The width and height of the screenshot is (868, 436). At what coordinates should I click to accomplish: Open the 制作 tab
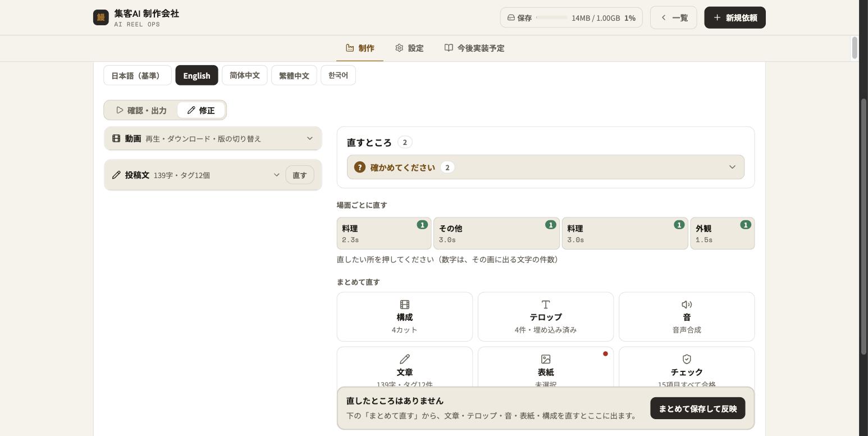[360, 48]
